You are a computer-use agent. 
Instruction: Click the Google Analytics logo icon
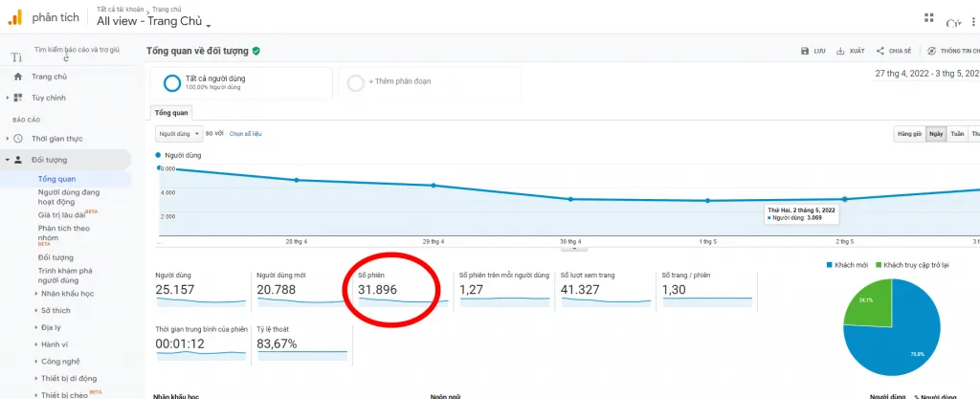click(x=15, y=17)
